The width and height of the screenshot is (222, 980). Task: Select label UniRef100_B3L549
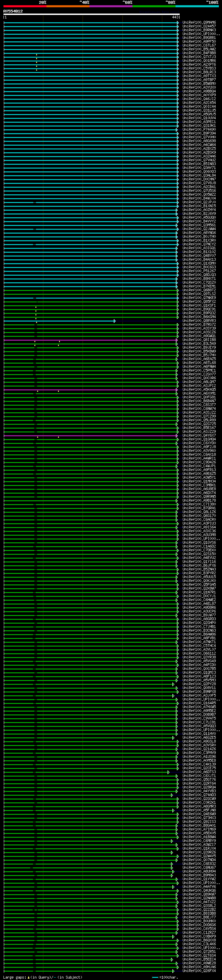pyautogui.click(x=199, y=343)
